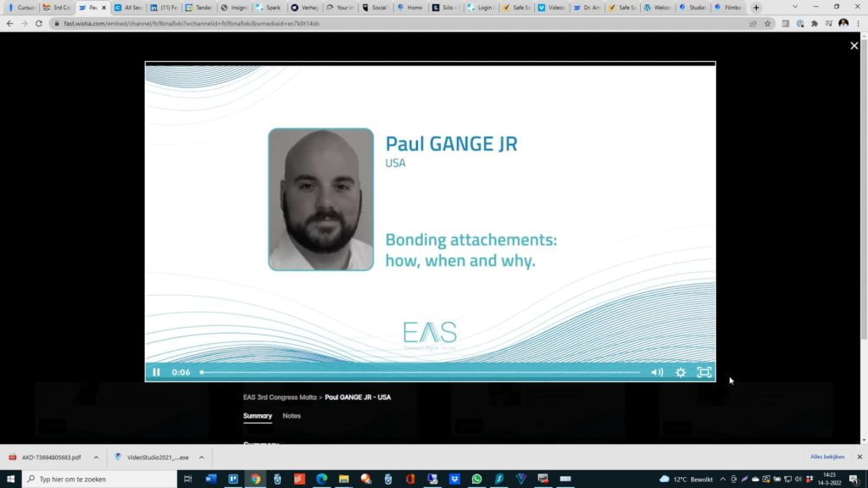Switch to the Notes tab
Viewport: 868px width, 488px height.
coord(292,416)
